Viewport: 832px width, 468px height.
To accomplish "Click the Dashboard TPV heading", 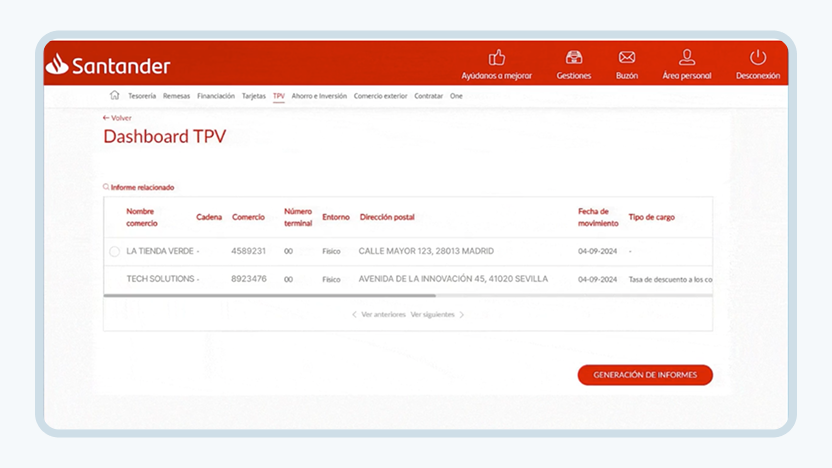I will pyautogui.click(x=164, y=136).
